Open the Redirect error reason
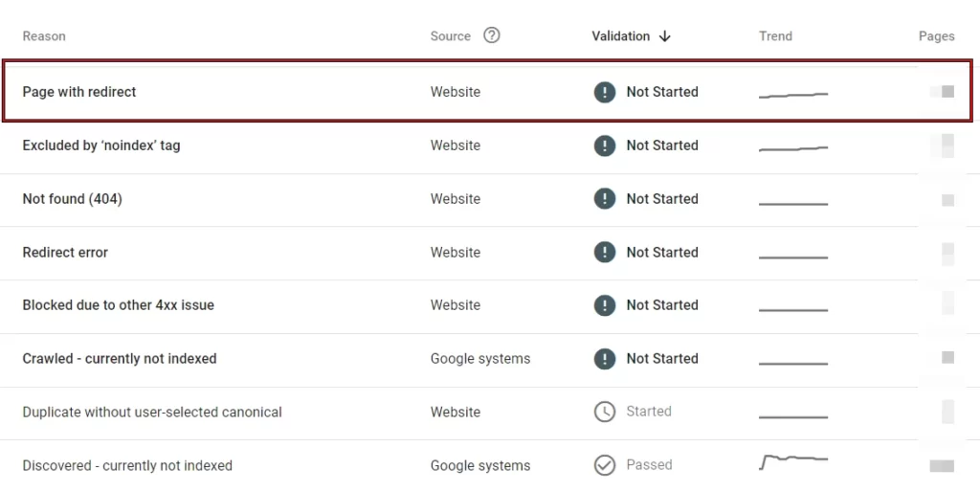The image size is (980, 492). point(65,253)
